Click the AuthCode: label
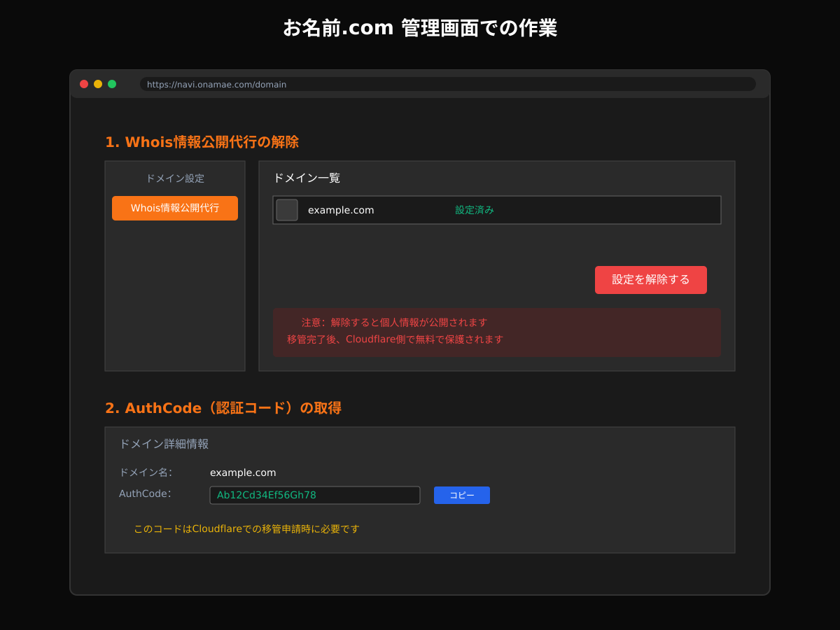Image resolution: width=840 pixels, height=630 pixels. click(145, 493)
